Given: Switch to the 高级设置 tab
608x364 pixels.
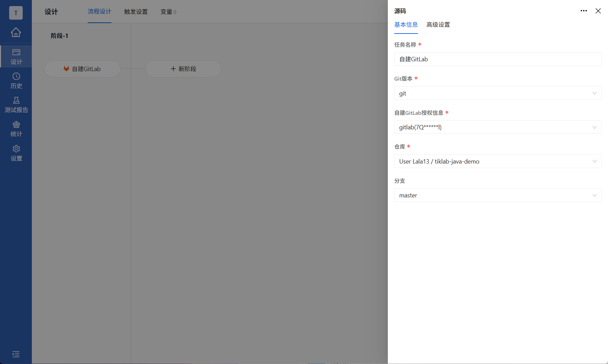Looking at the screenshot, I should point(438,25).
